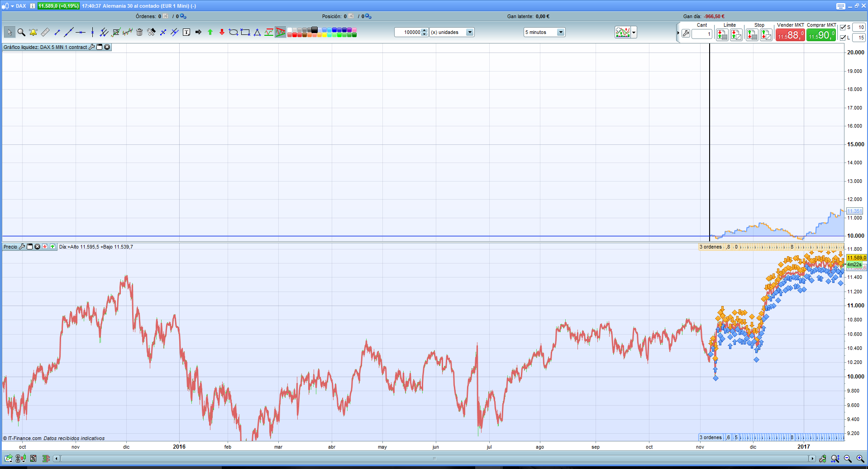
Task: Toggle the S checkbox
Action: click(x=843, y=27)
